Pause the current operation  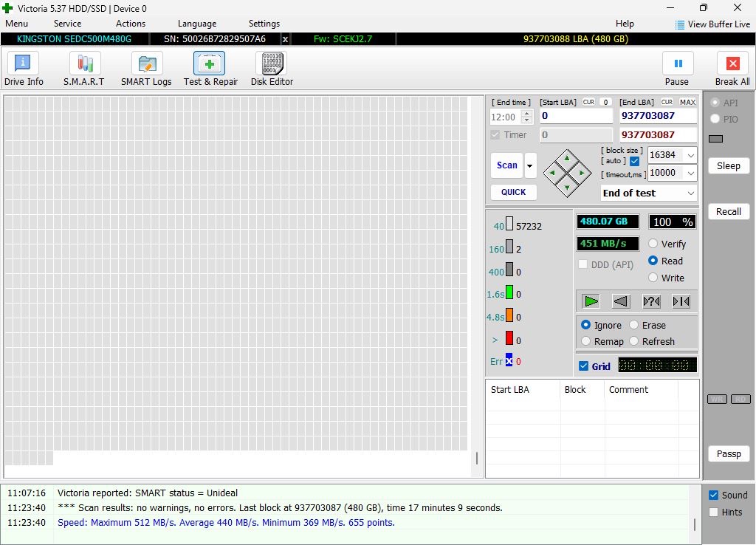coord(677,67)
